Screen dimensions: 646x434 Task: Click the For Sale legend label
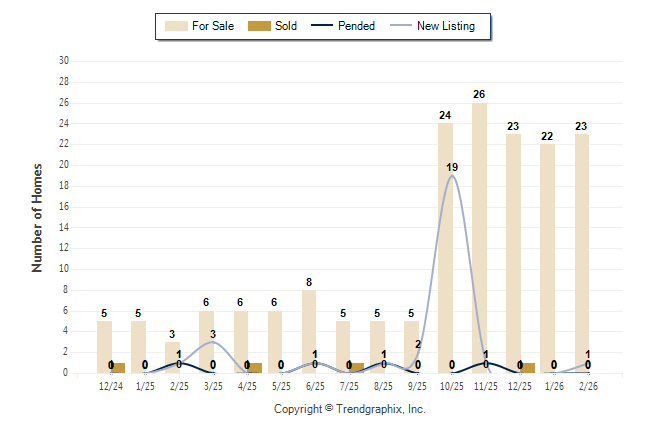[x=212, y=26]
